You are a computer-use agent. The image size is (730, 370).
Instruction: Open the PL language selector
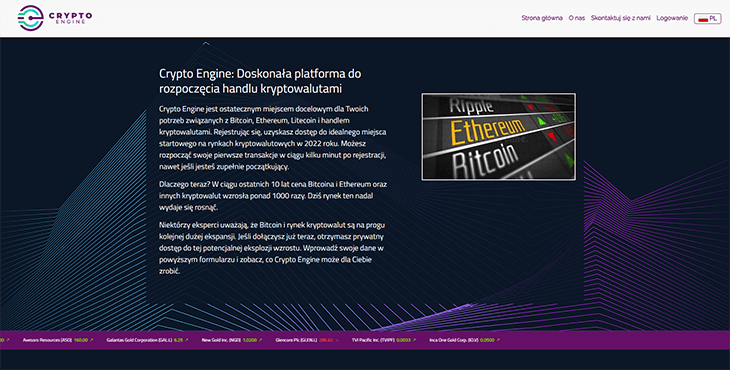pos(708,19)
